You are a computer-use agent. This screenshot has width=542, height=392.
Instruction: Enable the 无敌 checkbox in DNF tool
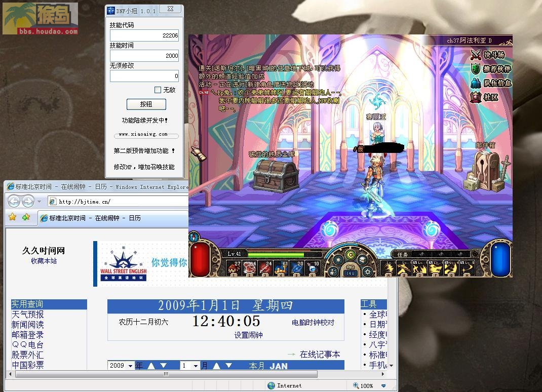[x=158, y=90]
